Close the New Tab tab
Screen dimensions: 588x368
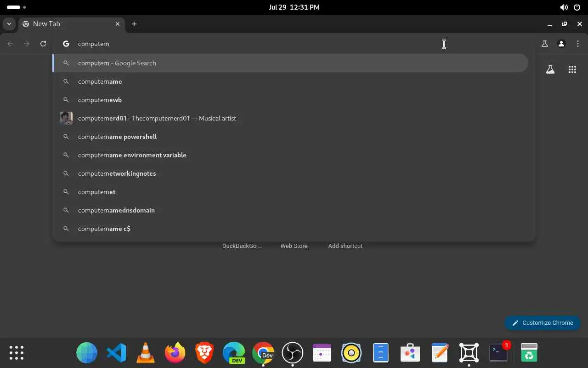tap(118, 24)
